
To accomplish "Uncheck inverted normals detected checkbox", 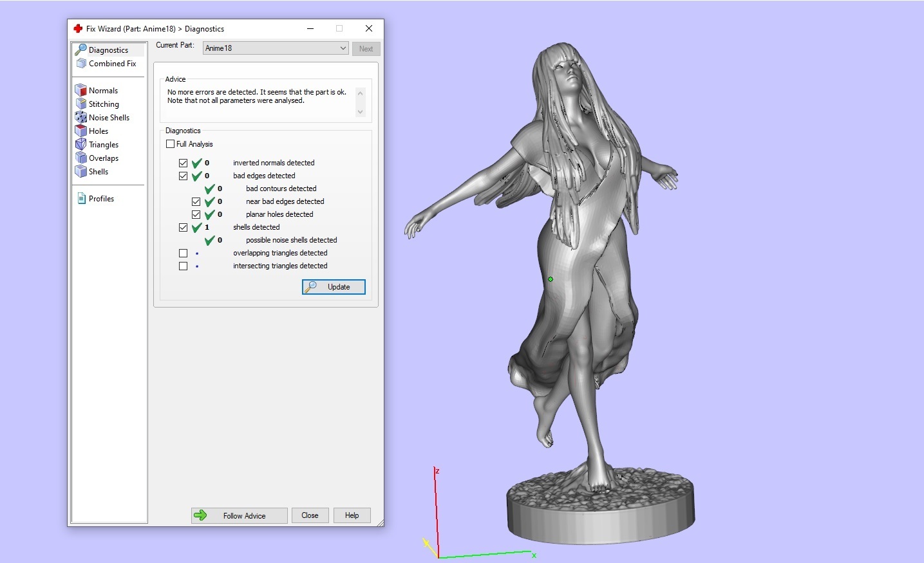I will click(x=184, y=163).
